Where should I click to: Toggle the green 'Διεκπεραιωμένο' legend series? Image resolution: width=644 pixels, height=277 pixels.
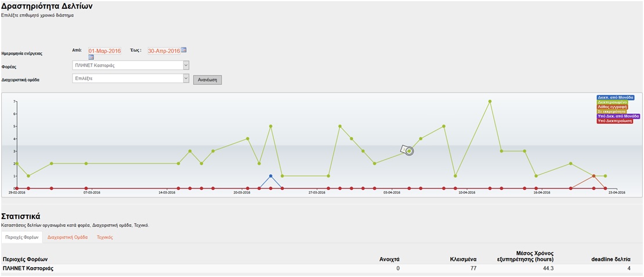[x=612, y=102]
